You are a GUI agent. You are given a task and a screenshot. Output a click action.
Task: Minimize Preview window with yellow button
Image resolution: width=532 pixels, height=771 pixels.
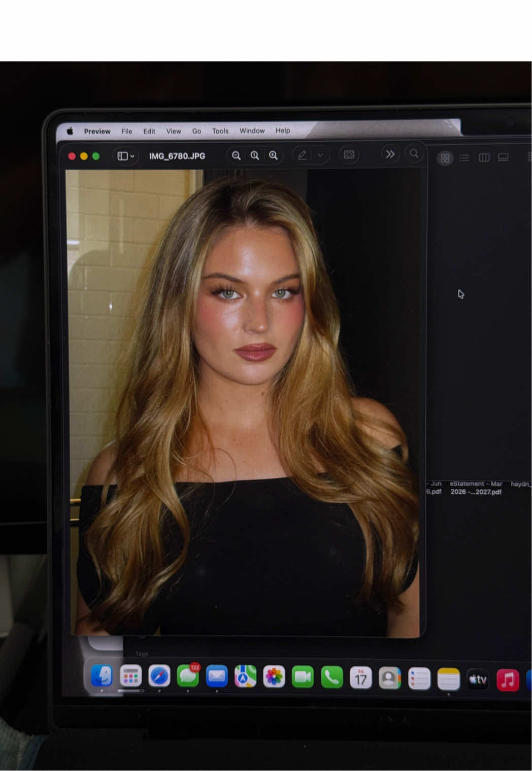[84, 156]
